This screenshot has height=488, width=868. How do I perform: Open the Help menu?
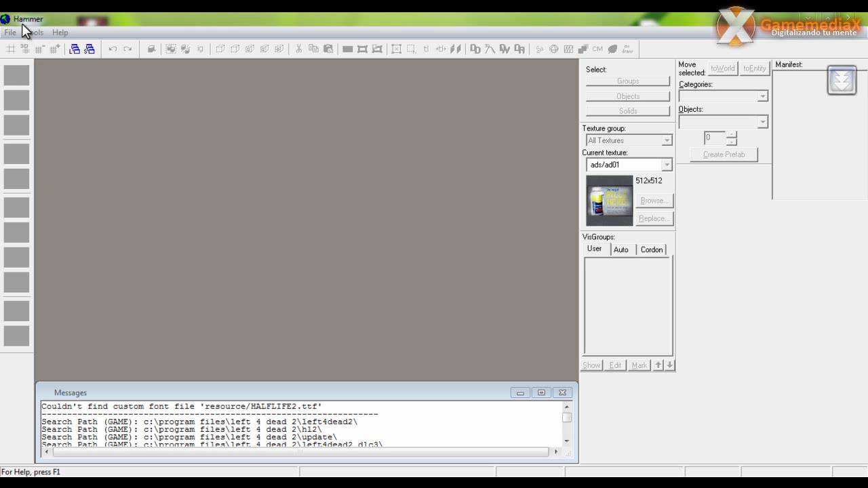pos(60,33)
